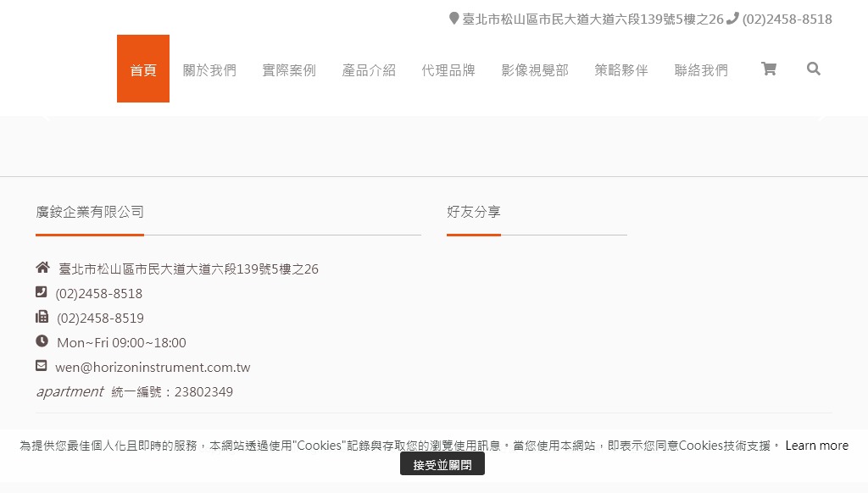This screenshot has height=493, width=868.
Task: Click the envelope icon beside email
Action: (42, 366)
